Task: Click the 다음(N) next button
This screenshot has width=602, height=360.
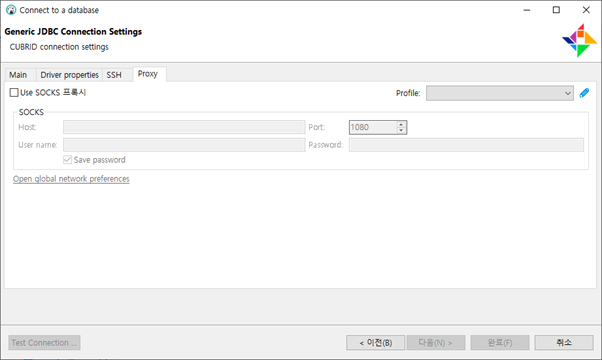Action: click(436, 342)
